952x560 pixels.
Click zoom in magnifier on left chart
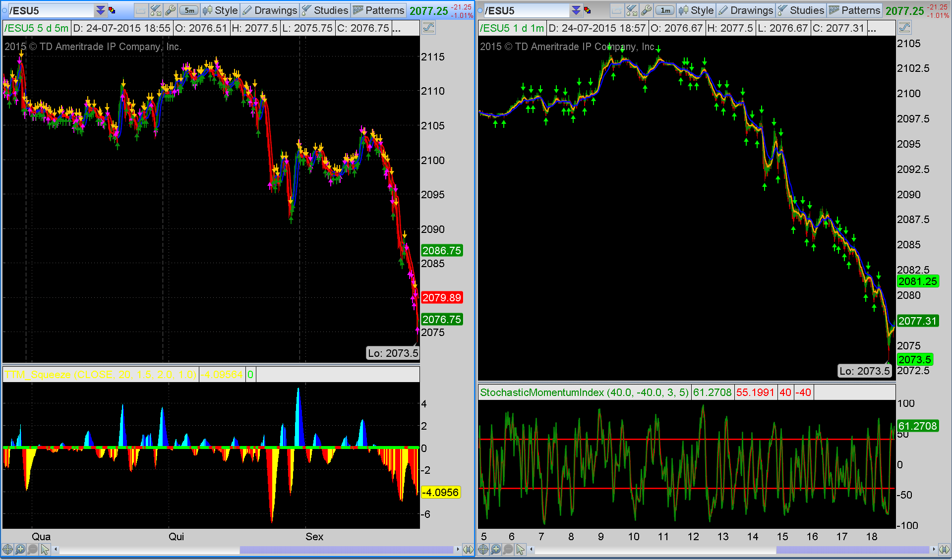point(20,549)
